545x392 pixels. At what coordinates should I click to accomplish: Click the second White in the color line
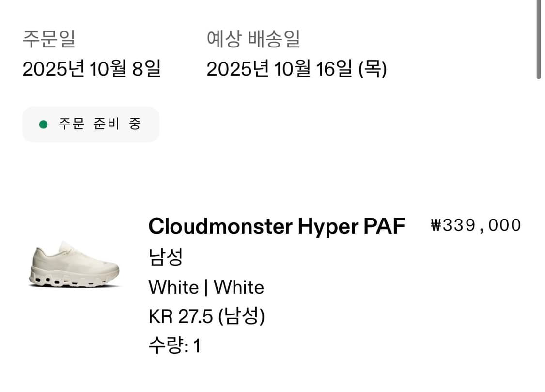coord(239,287)
